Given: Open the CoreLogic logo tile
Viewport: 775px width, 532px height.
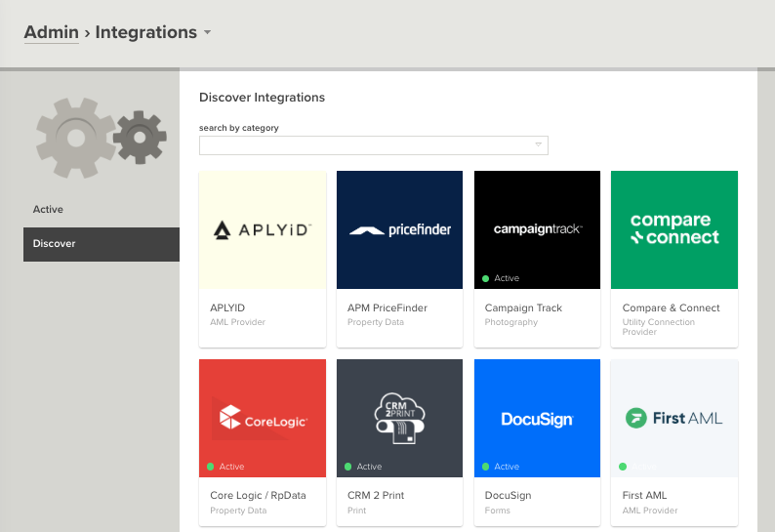Looking at the screenshot, I should [263, 419].
